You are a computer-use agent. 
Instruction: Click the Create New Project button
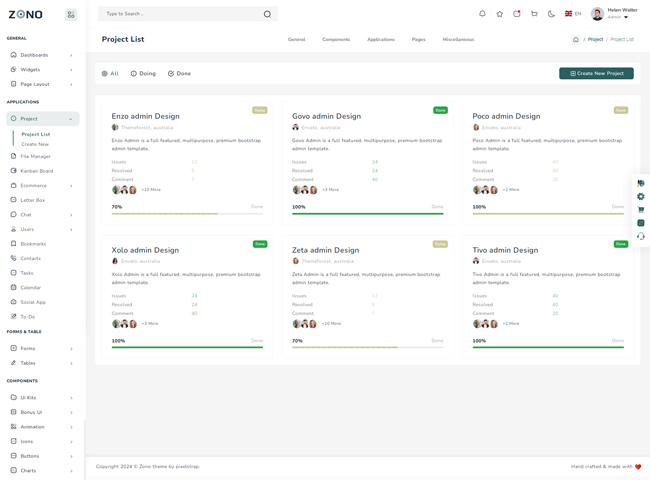coord(596,74)
